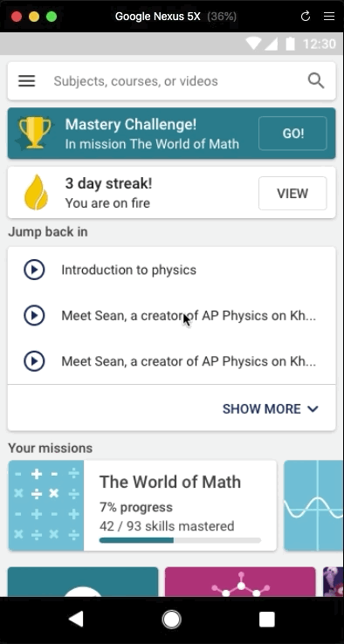Click the VIEW button for 3 day streak

coord(292,193)
